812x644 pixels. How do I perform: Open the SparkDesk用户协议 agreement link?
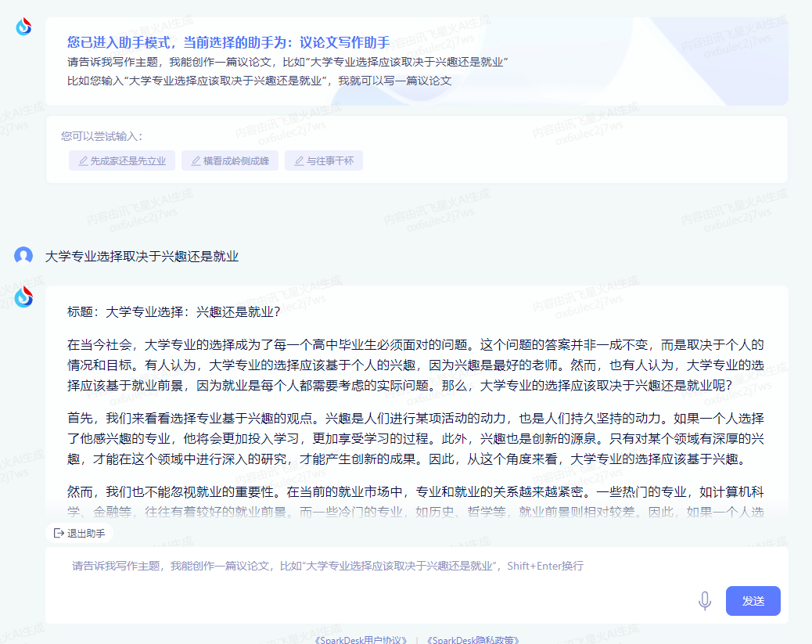click(x=360, y=639)
